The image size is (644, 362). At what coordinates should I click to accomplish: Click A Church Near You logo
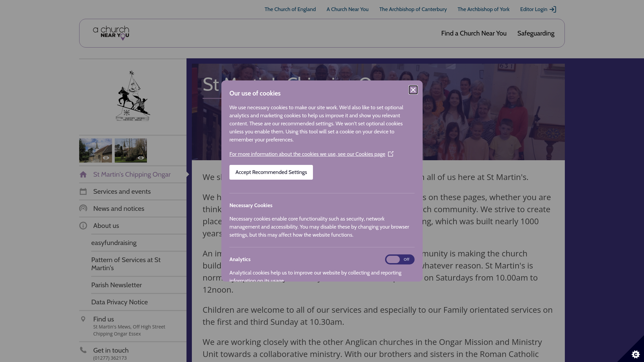tap(111, 33)
